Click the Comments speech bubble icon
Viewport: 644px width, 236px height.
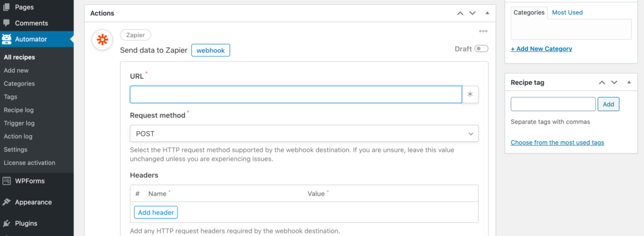click(6, 23)
